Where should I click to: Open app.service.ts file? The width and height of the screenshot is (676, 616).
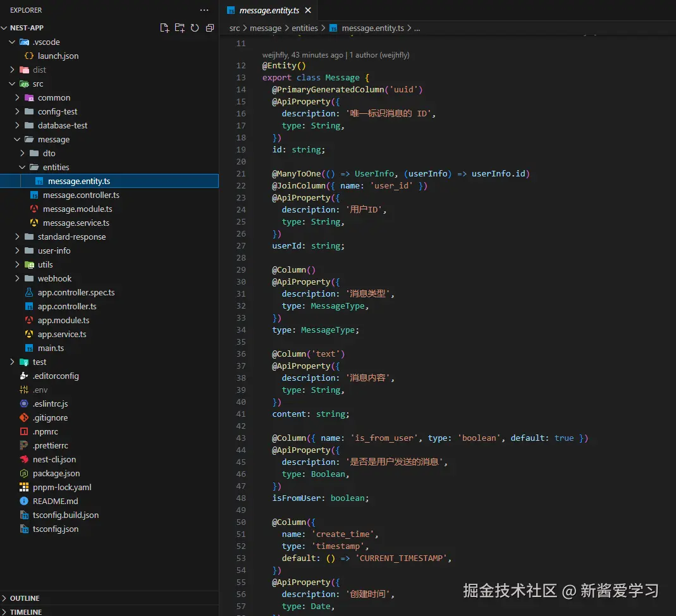[x=61, y=334]
